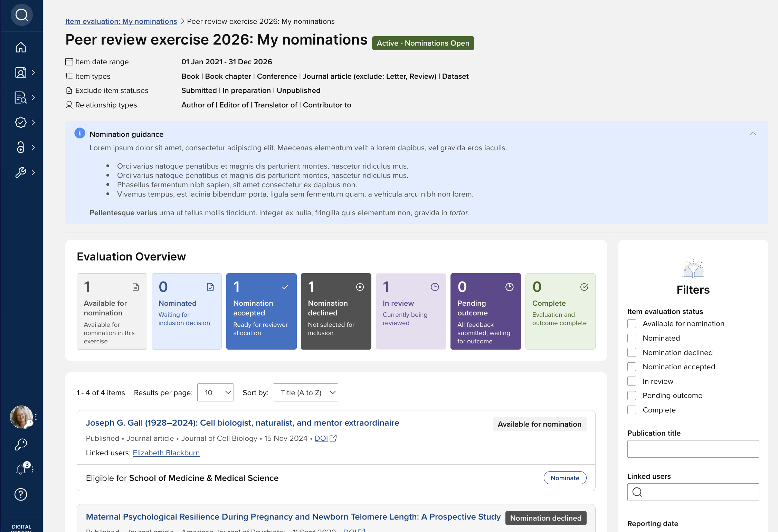Click the profile portrait sidebar icon

tap(21, 73)
